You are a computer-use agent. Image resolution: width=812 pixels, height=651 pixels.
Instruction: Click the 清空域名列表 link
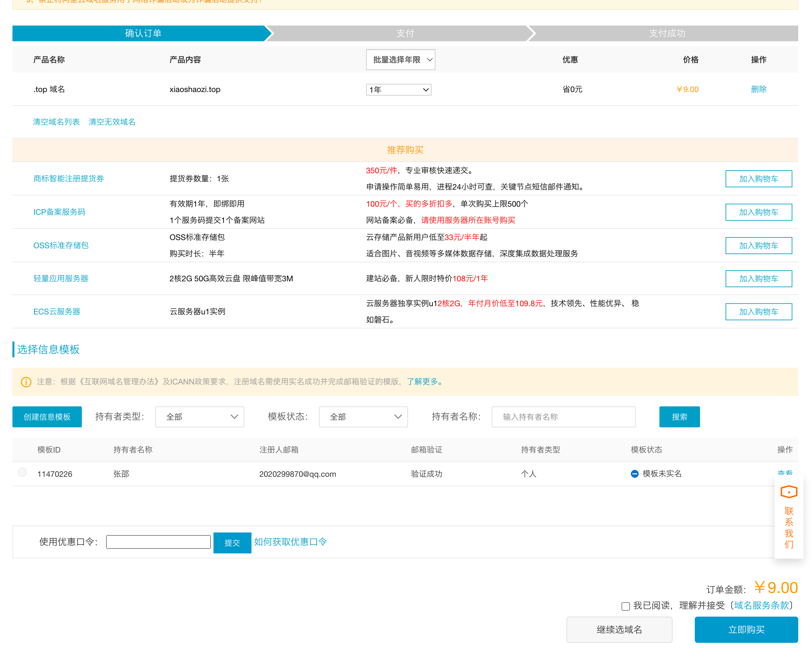point(56,122)
